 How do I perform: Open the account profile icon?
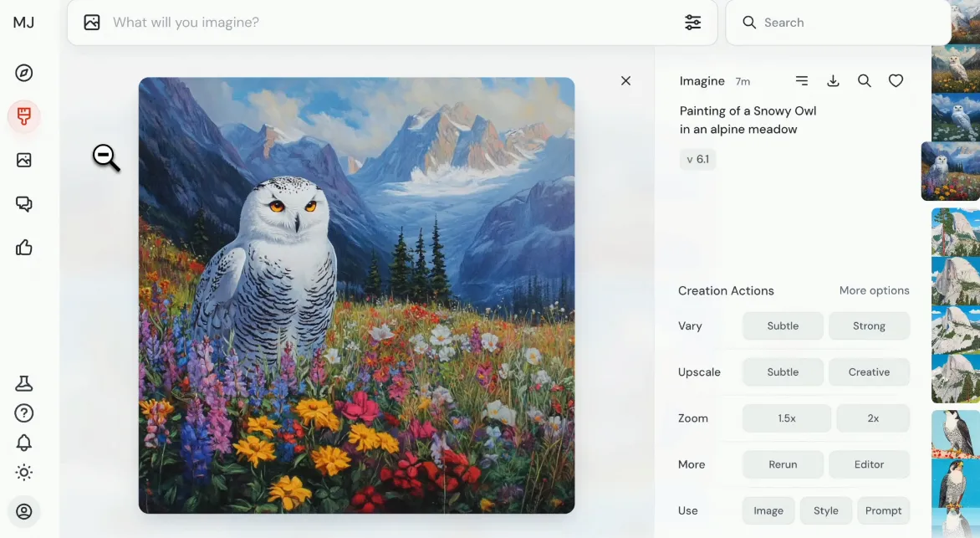pyautogui.click(x=23, y=512)
